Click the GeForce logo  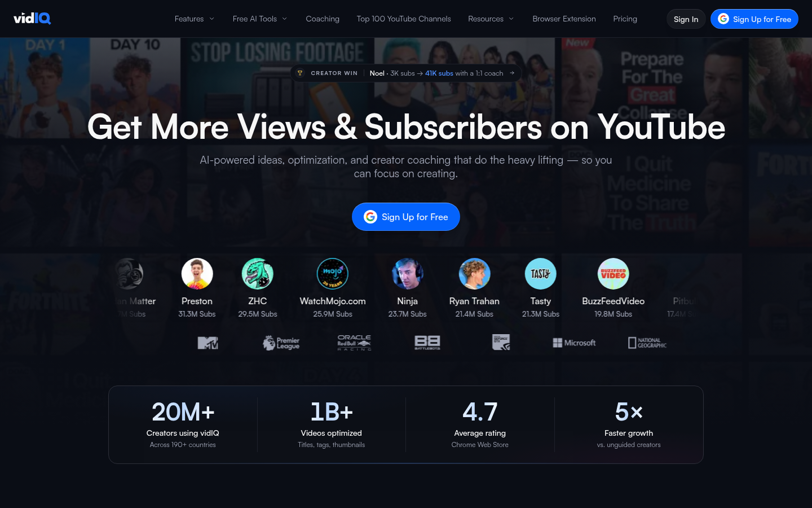coord(501,343)
